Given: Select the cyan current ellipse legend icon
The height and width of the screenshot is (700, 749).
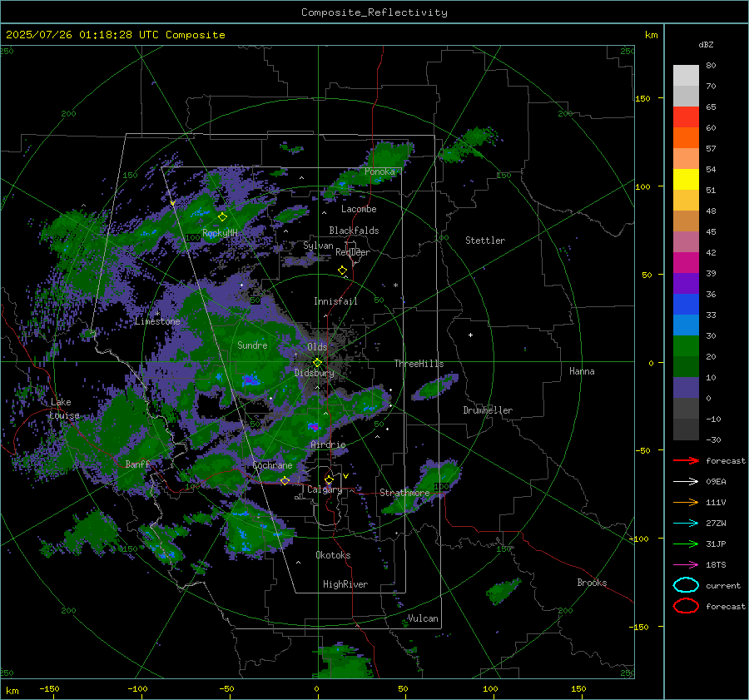Looking at the screenshot, I should click(x=686, y=585).
